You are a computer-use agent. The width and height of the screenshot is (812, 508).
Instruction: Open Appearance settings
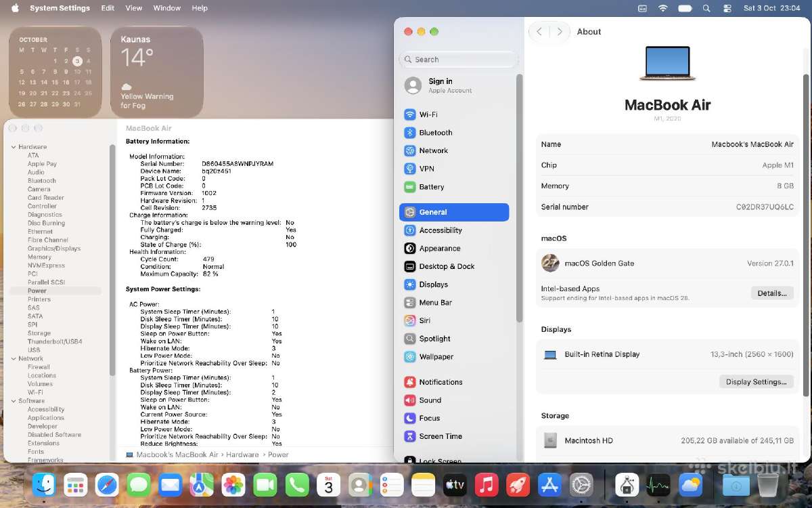(x=454, y=249)
